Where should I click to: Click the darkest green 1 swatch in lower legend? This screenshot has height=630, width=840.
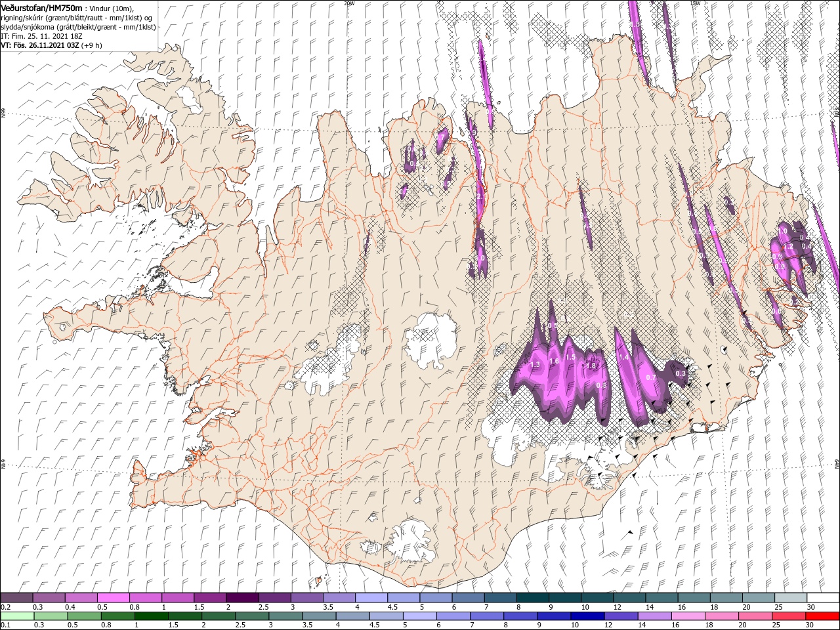152,616
